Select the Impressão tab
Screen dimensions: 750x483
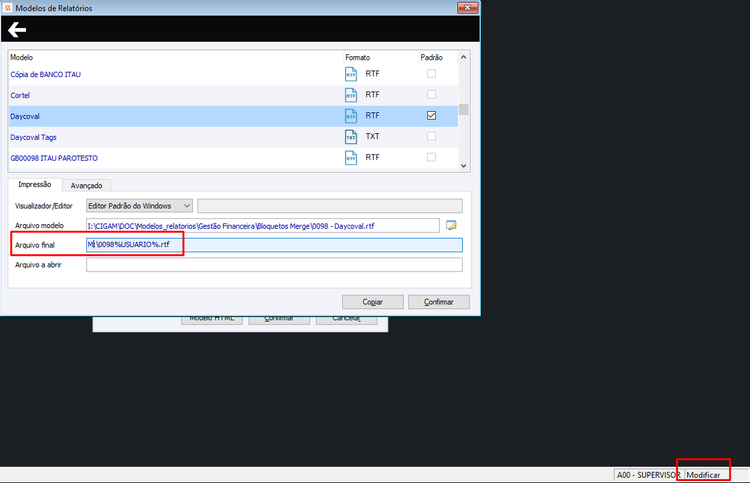pyautogui.click(x=34, y=185)
